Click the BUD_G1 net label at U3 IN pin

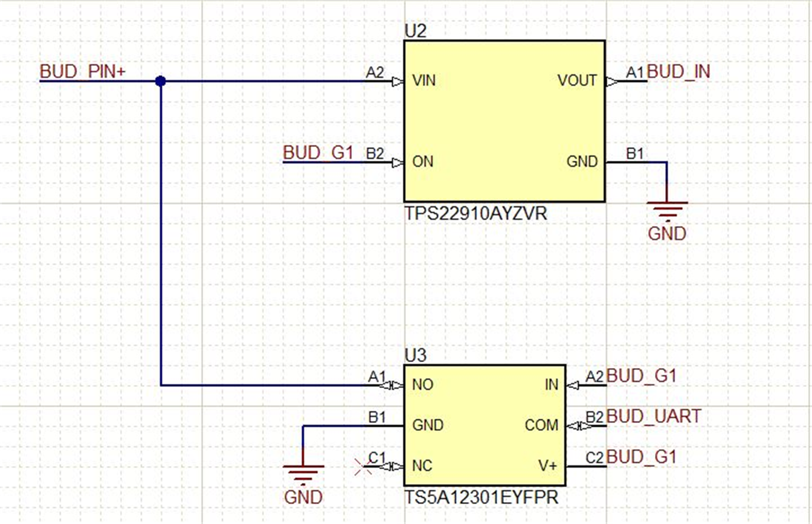tap(641, 376)
